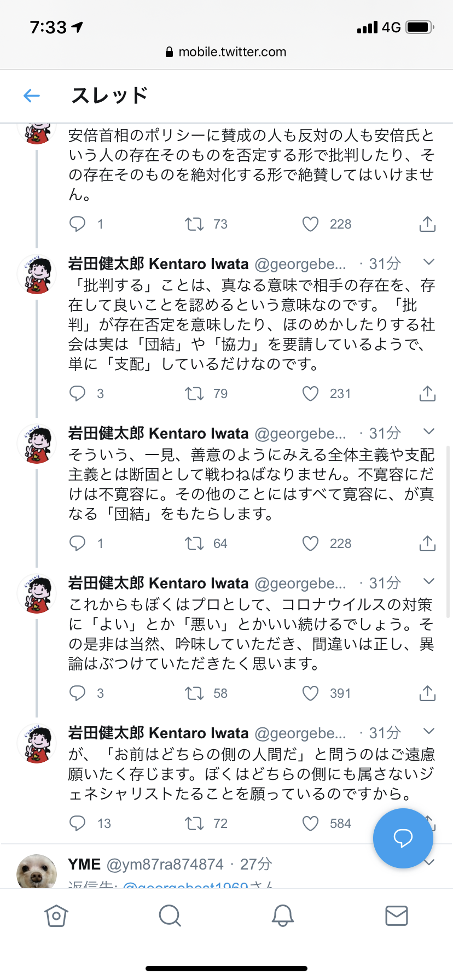Like the tweet with 584 likes
The height and width of the screenshot is (980, 453).
click(310, 824)
